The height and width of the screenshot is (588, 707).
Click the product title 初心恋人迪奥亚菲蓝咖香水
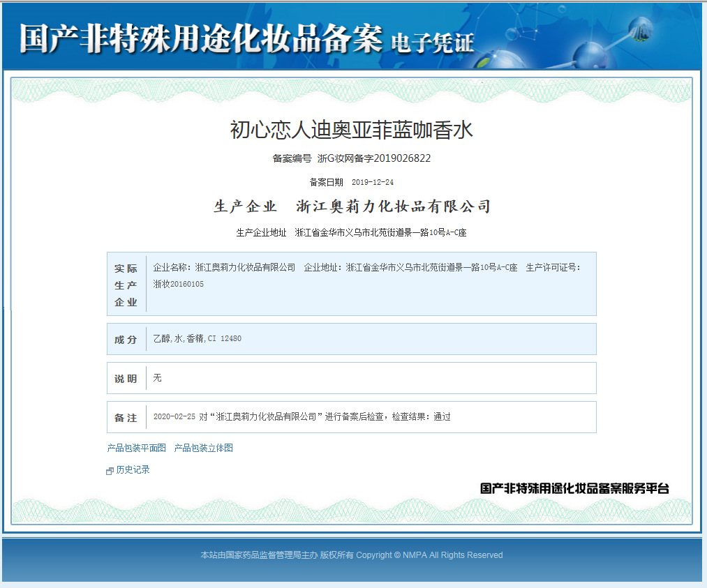[x=351, y=130]
